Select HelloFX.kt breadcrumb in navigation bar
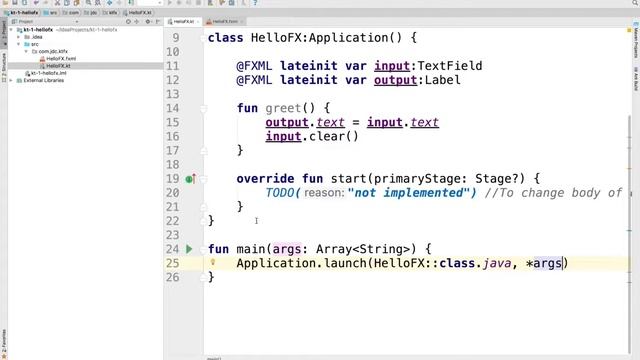The height and width of the screenshot is (360, 640). tap(138, 13)
